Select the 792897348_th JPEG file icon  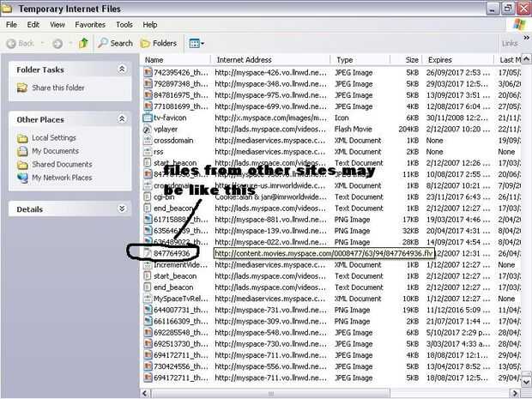[x=148, y=84]
